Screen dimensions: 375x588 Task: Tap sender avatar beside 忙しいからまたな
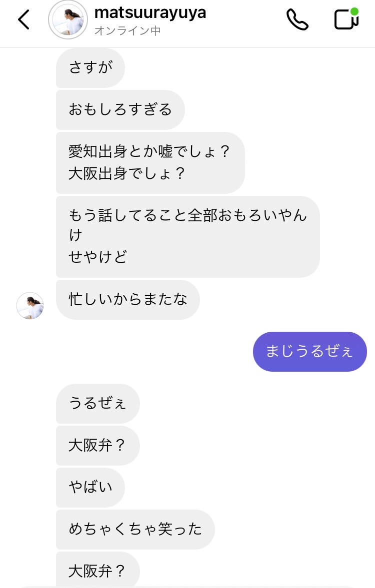pos(30,306)
